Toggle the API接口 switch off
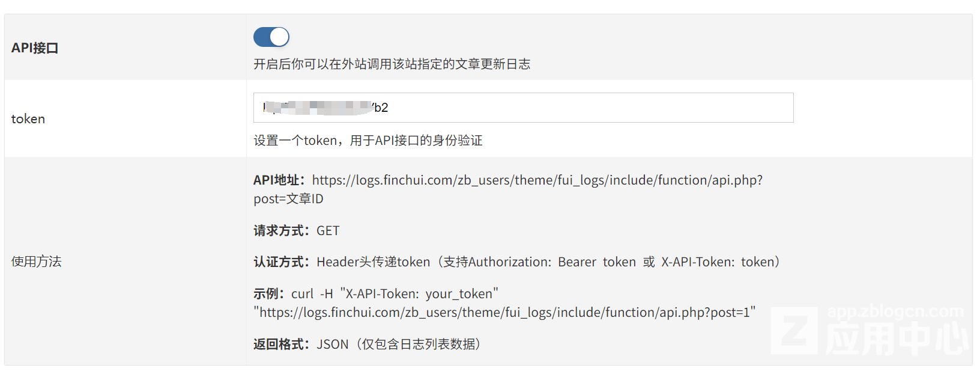980x374 pixels. tap(271, 37)
